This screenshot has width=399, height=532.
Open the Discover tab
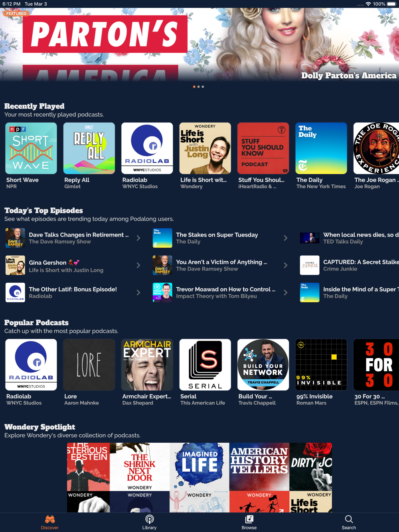pos(49,522)
